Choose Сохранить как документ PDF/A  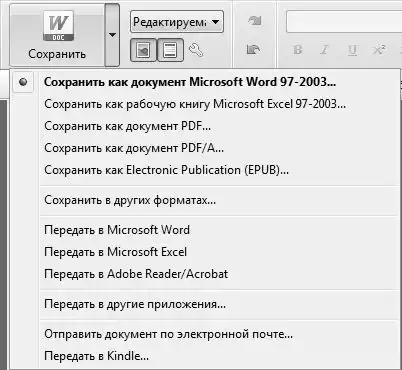pos(134,148)
